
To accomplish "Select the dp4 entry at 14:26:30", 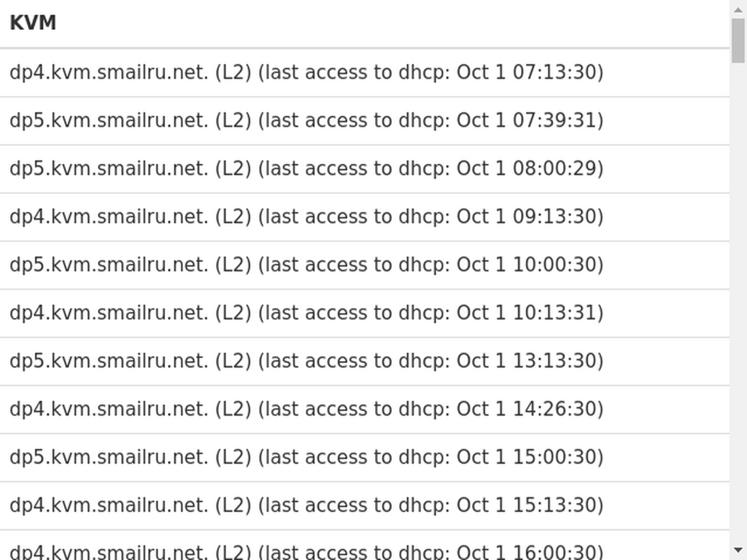I will 365,409.
